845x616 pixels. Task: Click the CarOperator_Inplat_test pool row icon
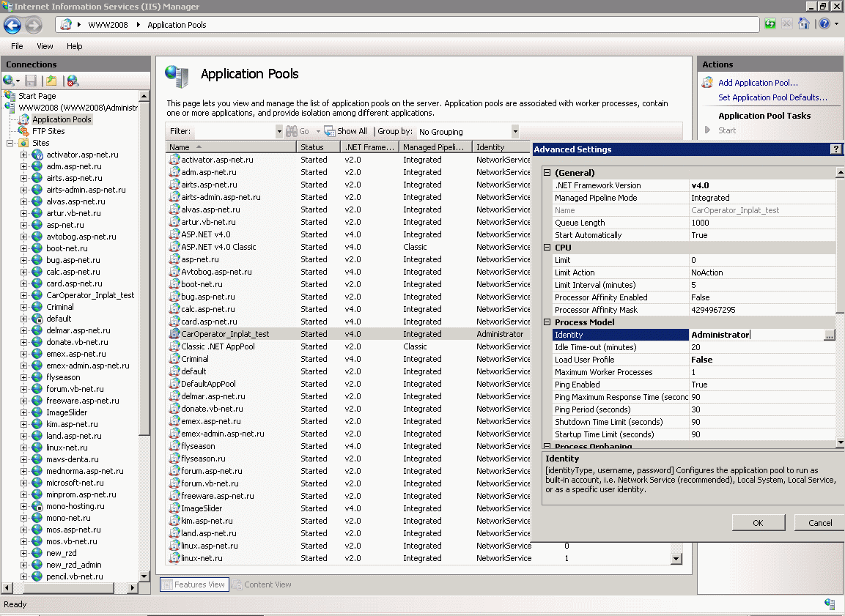174,334
